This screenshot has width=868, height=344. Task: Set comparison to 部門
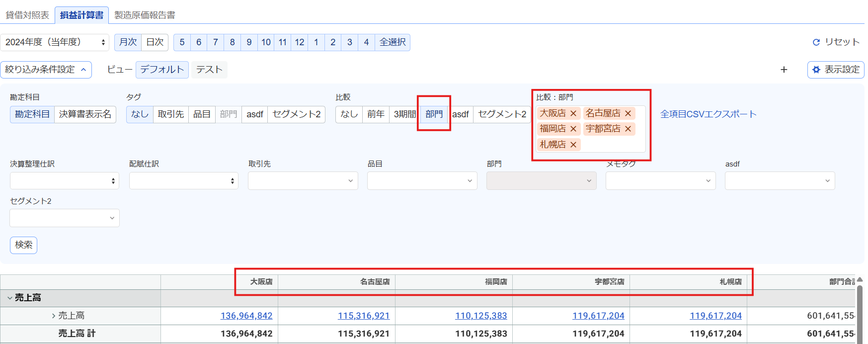[x=434, y=114]
